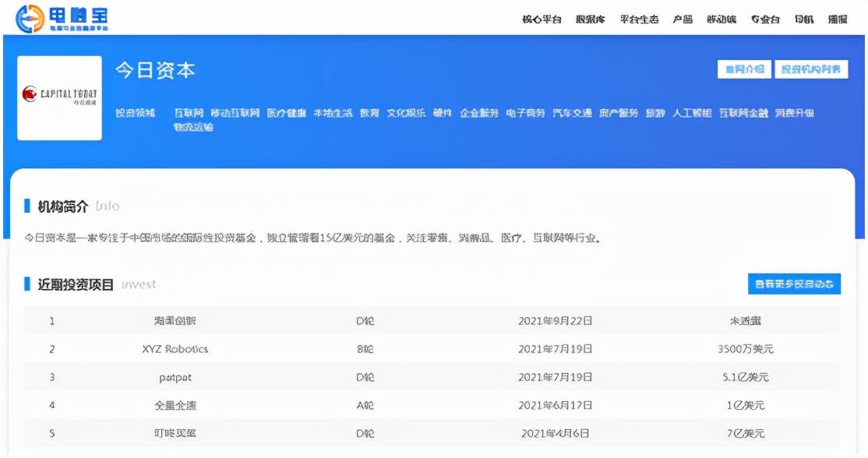Click the 未透露 amount cell
The height and width of the screenshot is (458, 868).
tap(745, 321)
